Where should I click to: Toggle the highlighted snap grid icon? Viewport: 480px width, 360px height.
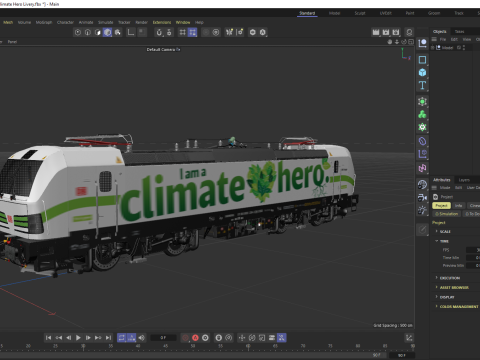click(192, 32)
